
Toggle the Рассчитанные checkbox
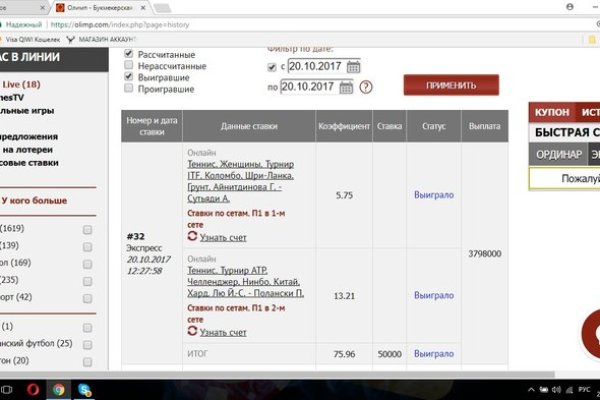click(x=127, y=53)
